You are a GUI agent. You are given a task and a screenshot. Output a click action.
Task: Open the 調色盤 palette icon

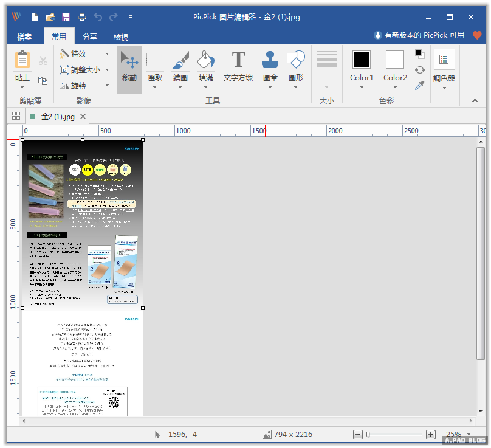[x=444, y=66]
